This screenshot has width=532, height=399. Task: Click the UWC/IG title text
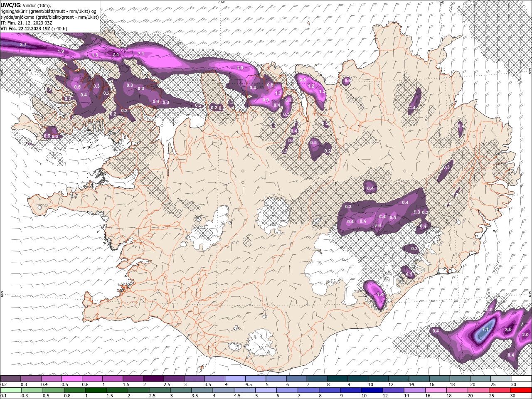point(10,5)
